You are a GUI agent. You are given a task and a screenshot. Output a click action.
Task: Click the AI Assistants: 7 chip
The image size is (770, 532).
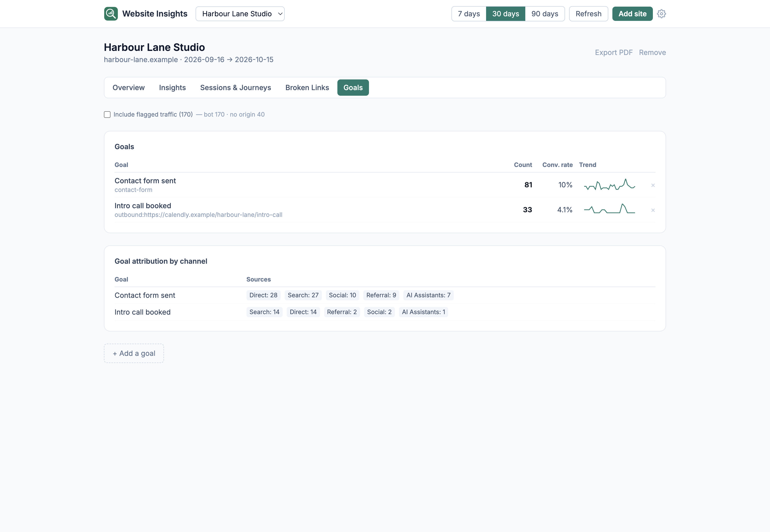pos(428,295)
